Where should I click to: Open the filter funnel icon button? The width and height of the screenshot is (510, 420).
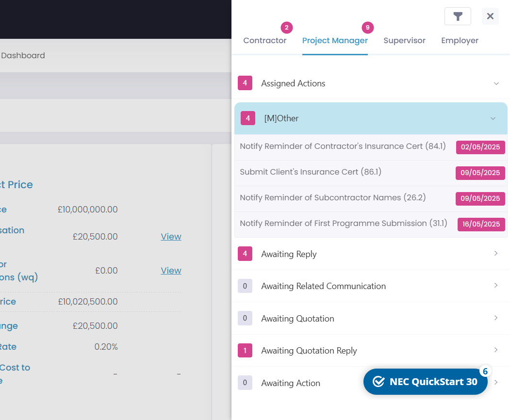point(458,16)
